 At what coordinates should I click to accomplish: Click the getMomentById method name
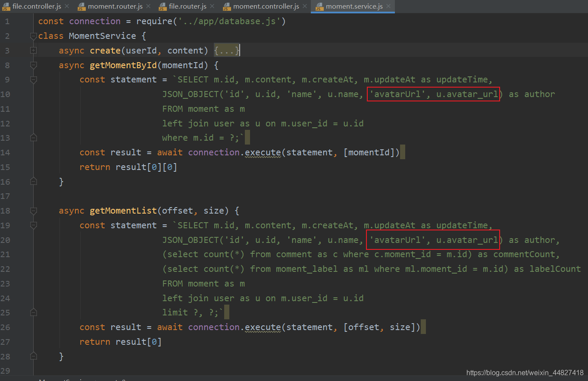click(123, 65)
